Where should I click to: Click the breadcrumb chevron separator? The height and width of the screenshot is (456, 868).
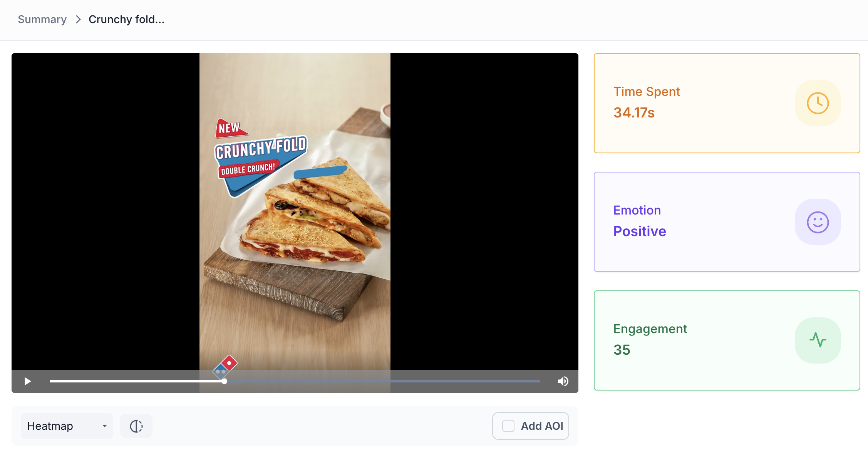78,19
